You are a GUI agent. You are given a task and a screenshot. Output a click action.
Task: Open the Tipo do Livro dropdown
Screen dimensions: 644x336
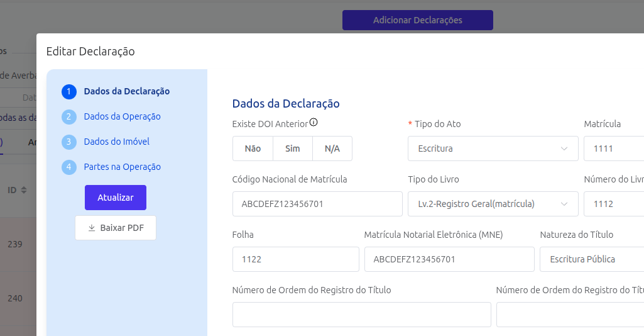(x=493, y=204)
